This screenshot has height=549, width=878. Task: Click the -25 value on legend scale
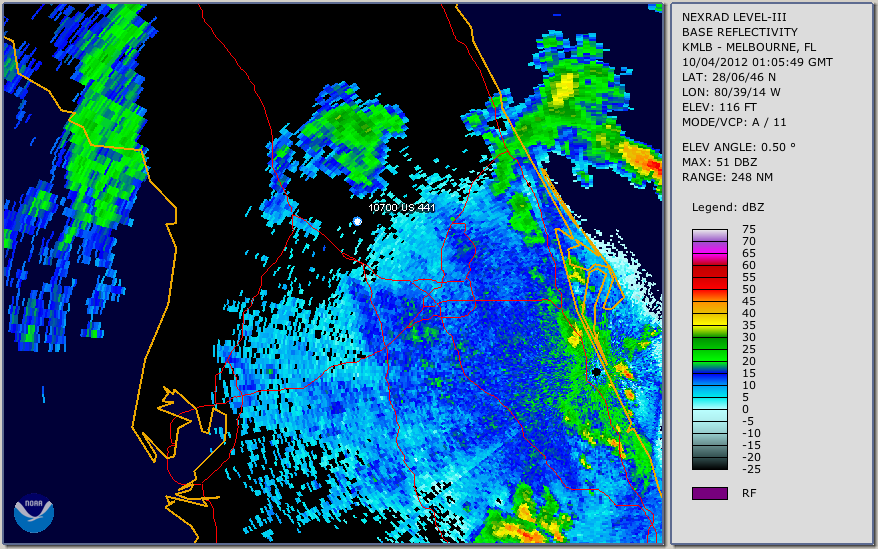pyautogui.click(x=751, y=469)
